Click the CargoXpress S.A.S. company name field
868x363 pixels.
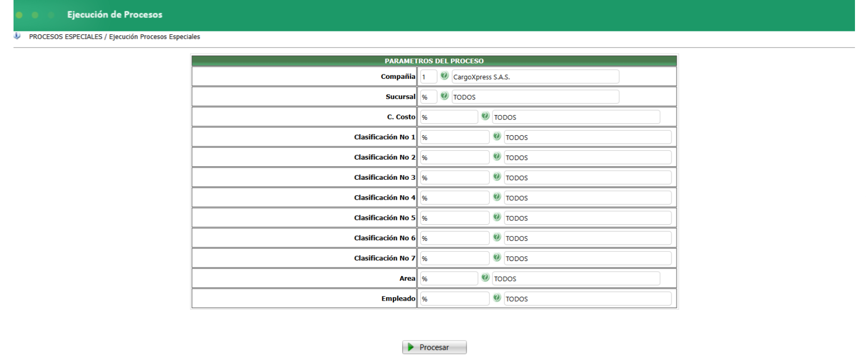pos(535,76)
